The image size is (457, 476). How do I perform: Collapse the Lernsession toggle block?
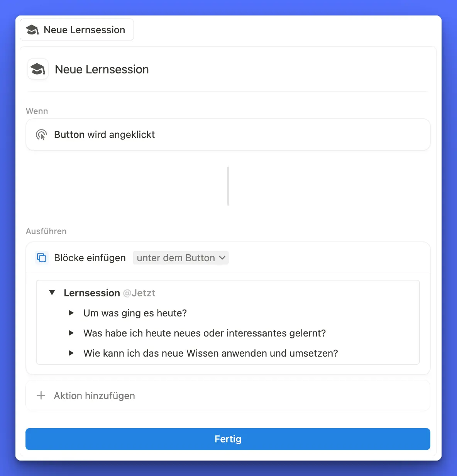(52, 293)
